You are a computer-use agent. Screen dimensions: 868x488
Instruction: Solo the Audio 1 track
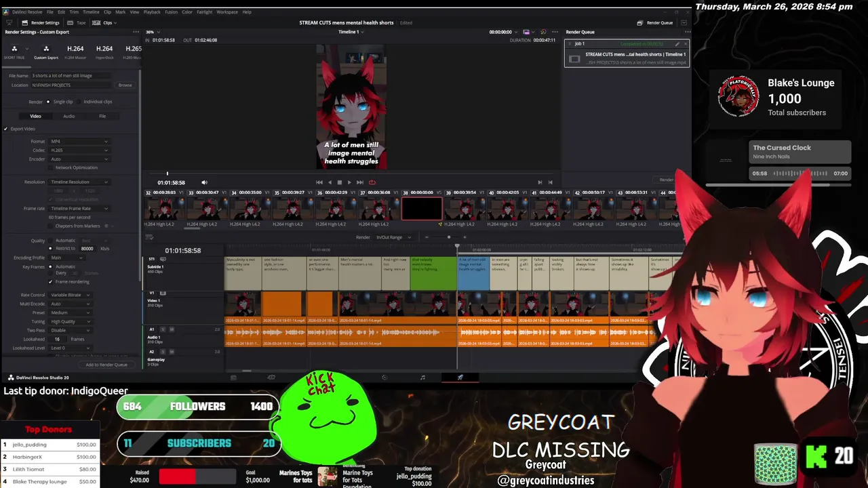tap(162, 329)
